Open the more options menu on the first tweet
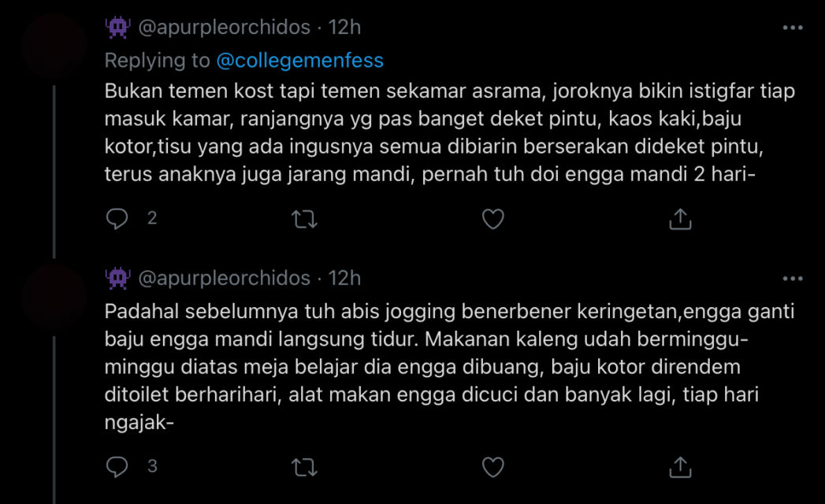This screenshot has height=504, width=825. [792, 28]
